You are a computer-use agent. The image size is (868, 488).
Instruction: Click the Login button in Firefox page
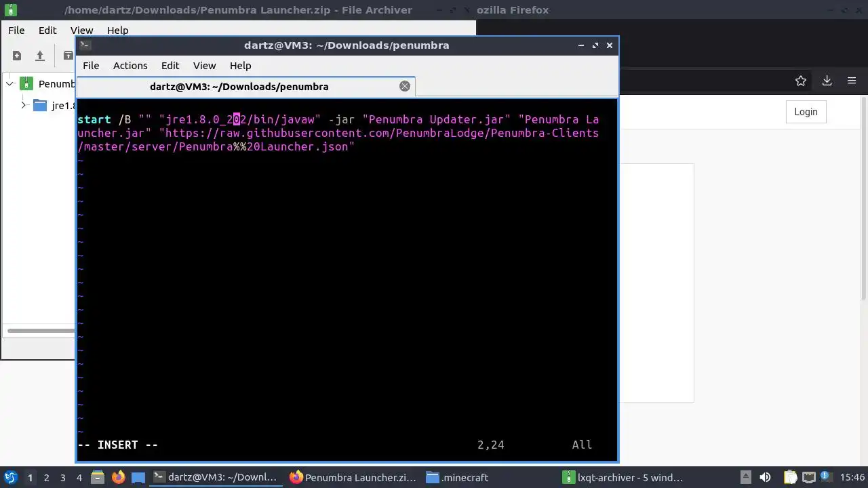tap(806, 112)
